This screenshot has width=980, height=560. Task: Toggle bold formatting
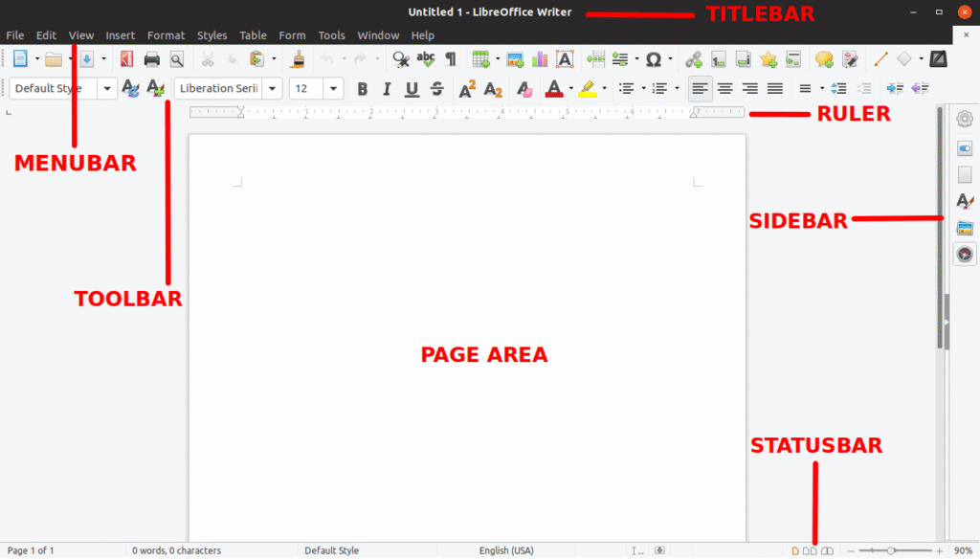[362, 89]
